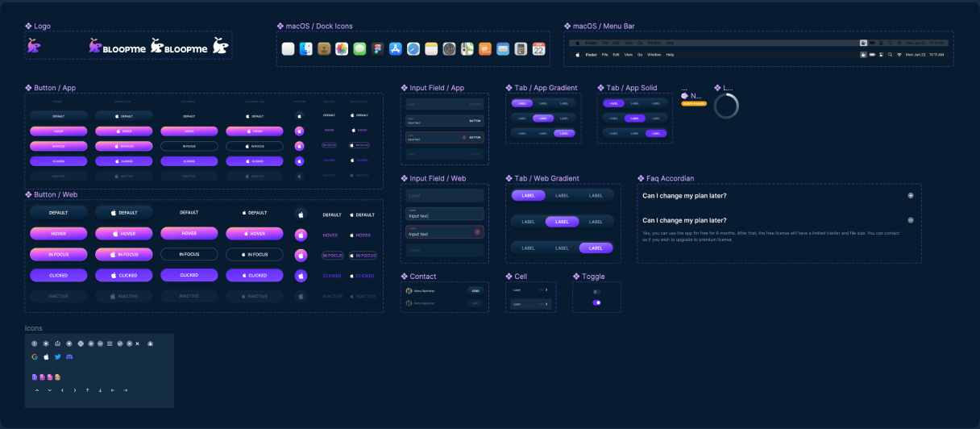This screenshot has width=980, height=429.
Task: Select the Twitter bird icon in the Icons panel
Action: tap(57, 356)
